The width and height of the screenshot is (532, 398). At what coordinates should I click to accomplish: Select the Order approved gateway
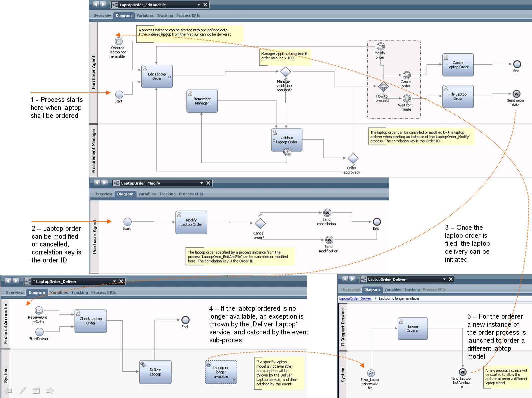353,158
